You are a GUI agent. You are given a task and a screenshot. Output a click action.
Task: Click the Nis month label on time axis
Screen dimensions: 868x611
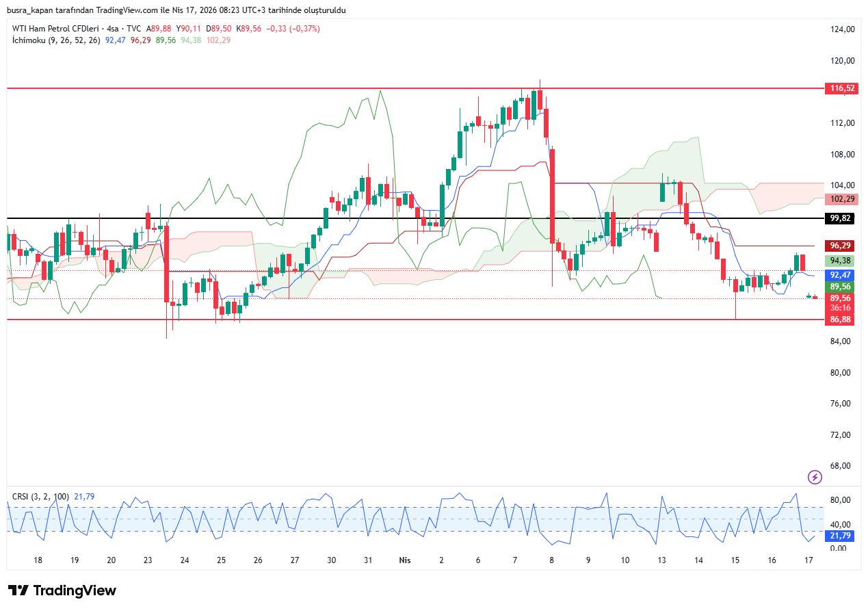(405, 560)
